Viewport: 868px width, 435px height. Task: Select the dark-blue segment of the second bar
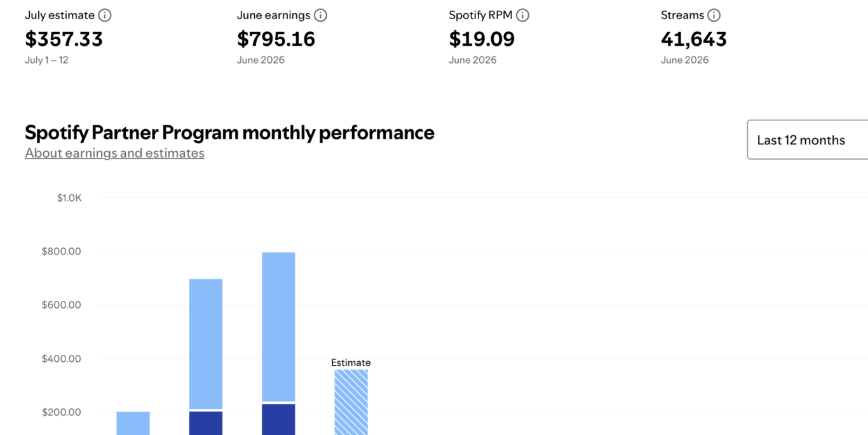pyautogui.click(x=206, y=424)
